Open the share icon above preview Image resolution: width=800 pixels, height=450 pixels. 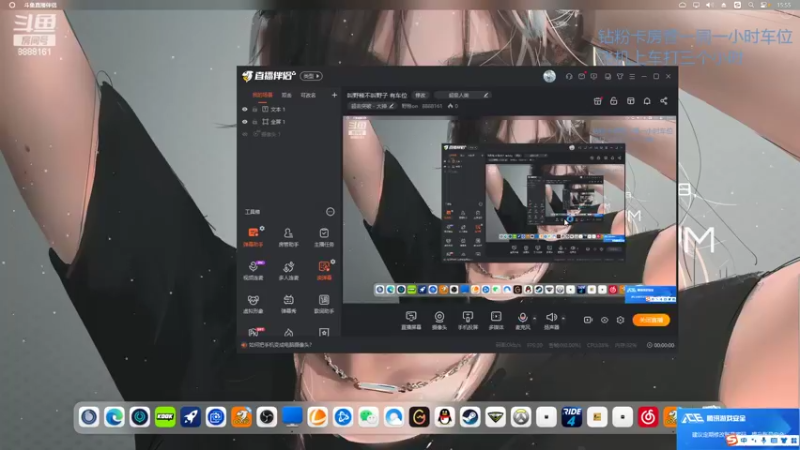(x=664, y=101)
